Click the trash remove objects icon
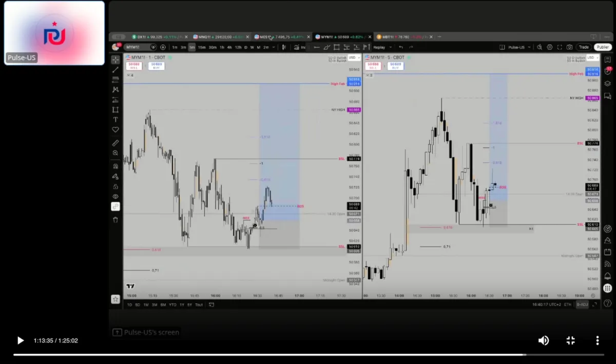Viewport: 616px width, 364px height. coord(115,220)
